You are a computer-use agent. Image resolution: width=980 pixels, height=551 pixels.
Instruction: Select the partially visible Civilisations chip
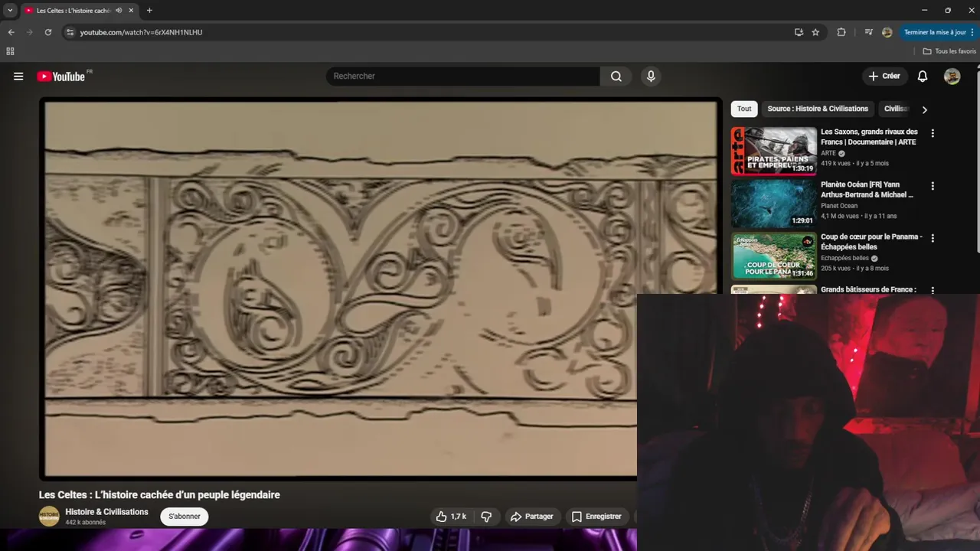[x=896, y=109]
